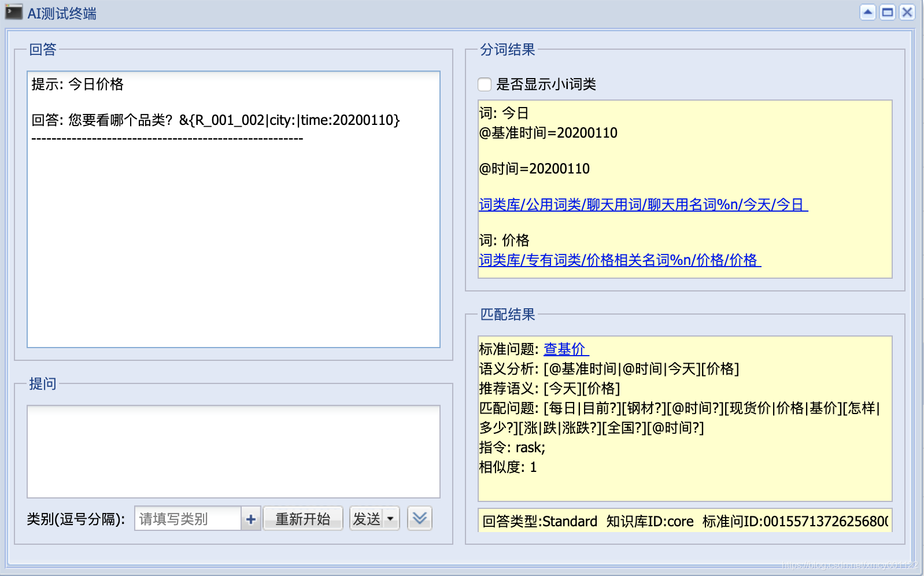Select the 回答类型:Standard info field

tap(685, 521)
